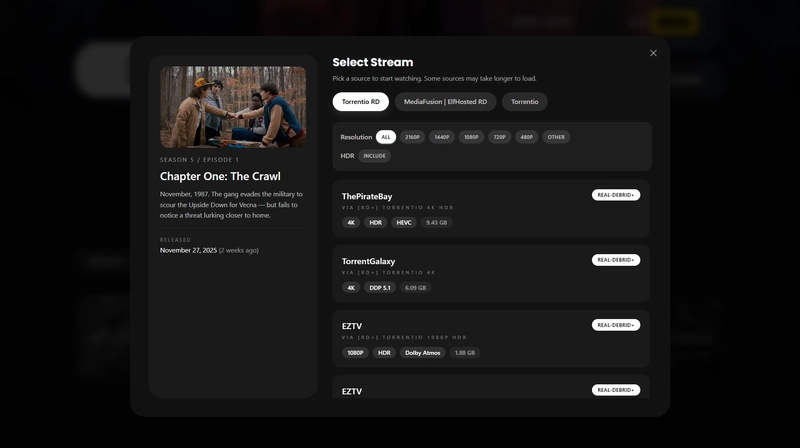Click Real-Debrid+ badge on TorrentGalaxy

(x=616, y=260)
